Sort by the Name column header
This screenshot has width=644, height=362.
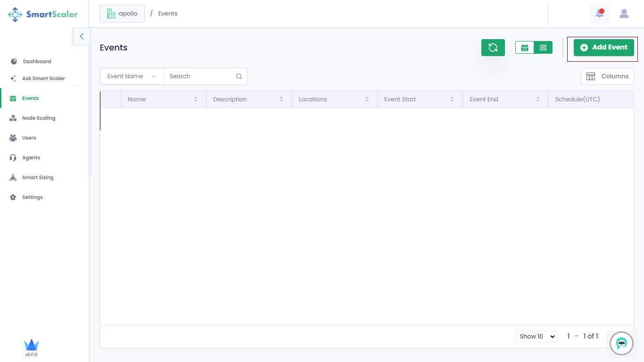[x=137, y=99]
